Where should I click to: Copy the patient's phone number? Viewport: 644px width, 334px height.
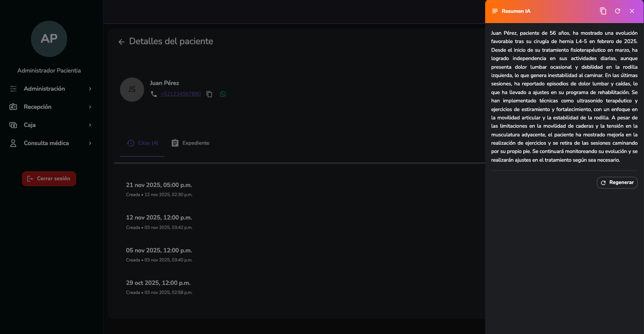(x=209, y=94)
